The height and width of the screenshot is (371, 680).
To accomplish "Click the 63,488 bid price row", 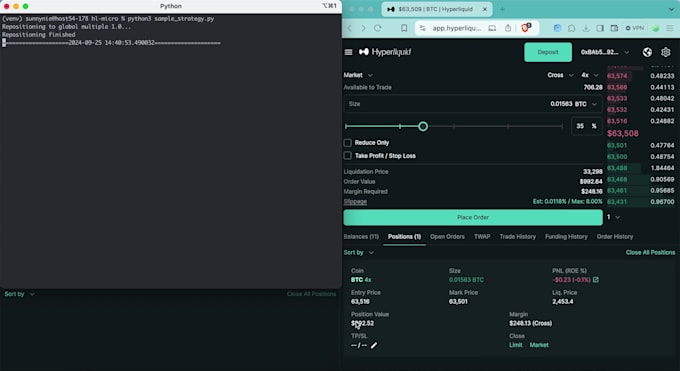I will pos(641,168).
